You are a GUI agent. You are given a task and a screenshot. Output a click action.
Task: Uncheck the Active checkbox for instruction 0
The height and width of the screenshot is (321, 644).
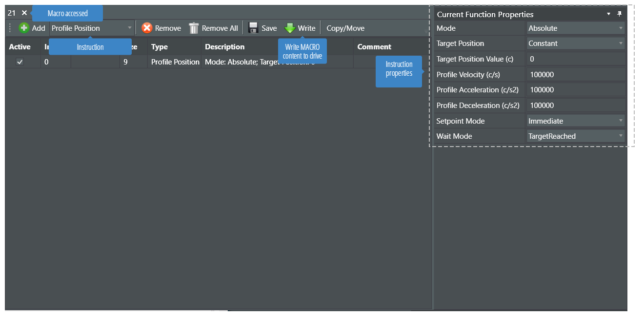click(20, 62)
